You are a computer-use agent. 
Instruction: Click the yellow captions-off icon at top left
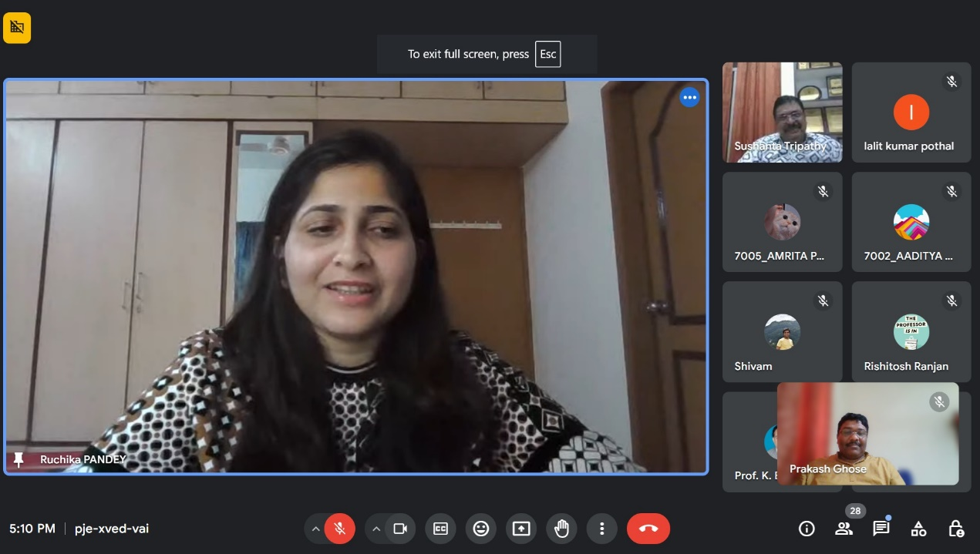tap(17, 28)
